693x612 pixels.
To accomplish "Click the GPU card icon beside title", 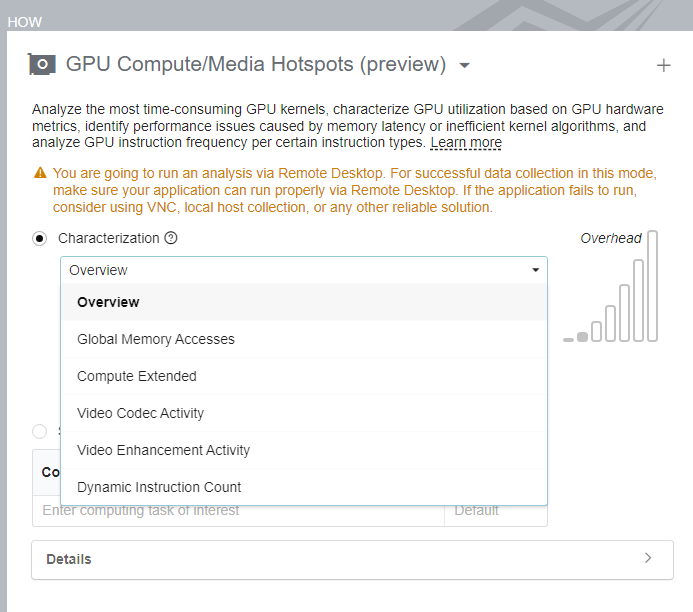I will point(42,65).
